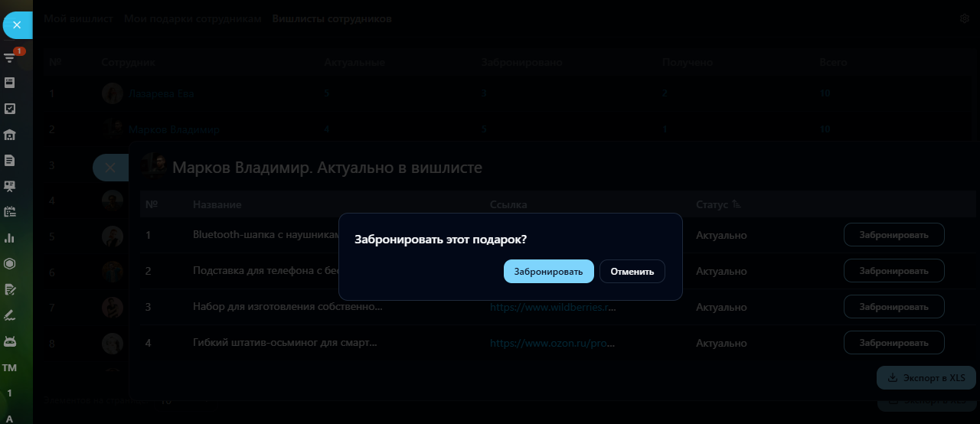Select the Гибкий штатив-осьминог item name
The height and width of the screenshot is (424, 980).
coord(285,343)
